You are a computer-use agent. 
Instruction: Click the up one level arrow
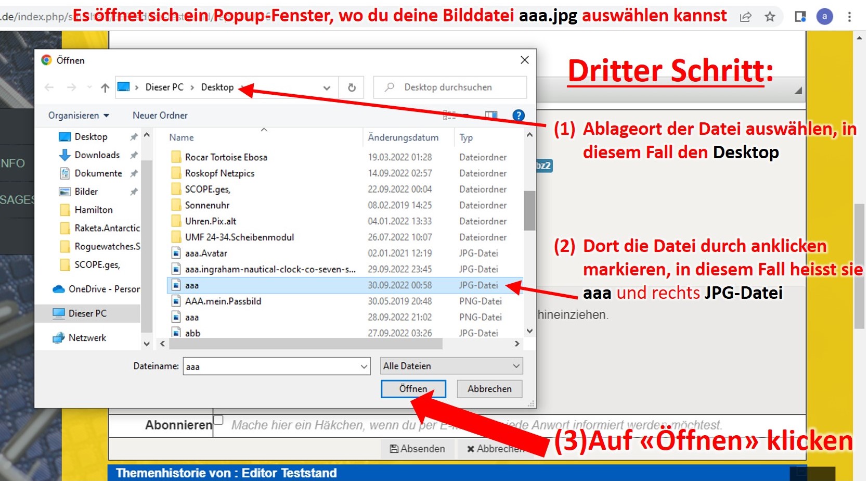pyautogui.click(x=105, y=87)
